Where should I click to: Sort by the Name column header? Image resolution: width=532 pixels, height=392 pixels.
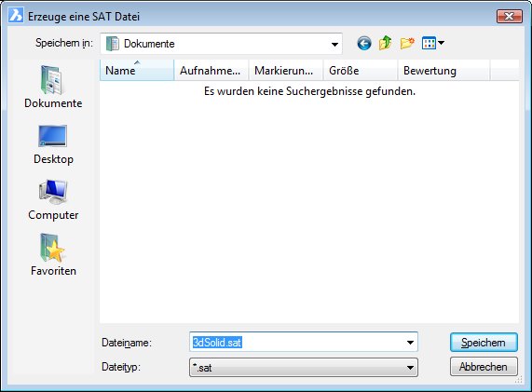(137, 70)
